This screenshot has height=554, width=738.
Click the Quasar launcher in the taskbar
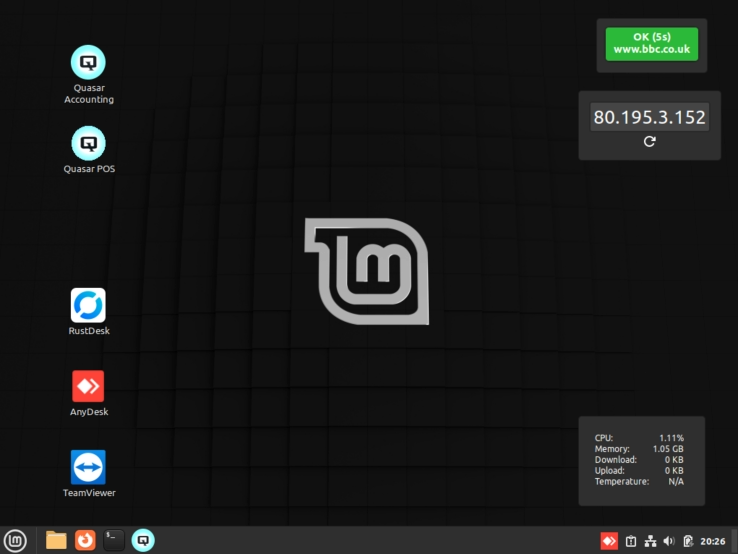point(143,540)
